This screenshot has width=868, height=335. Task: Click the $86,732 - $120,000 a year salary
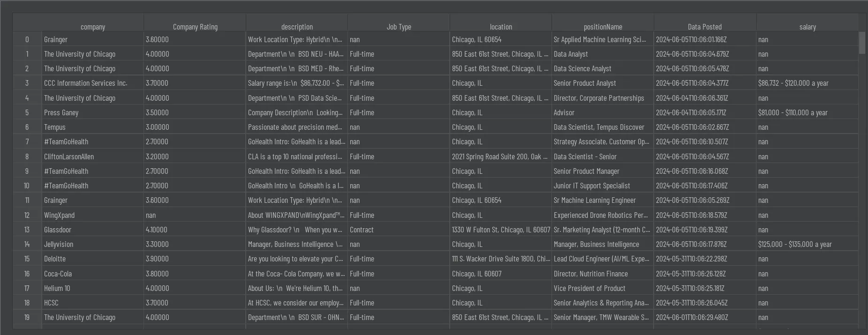tap(808, 83)
